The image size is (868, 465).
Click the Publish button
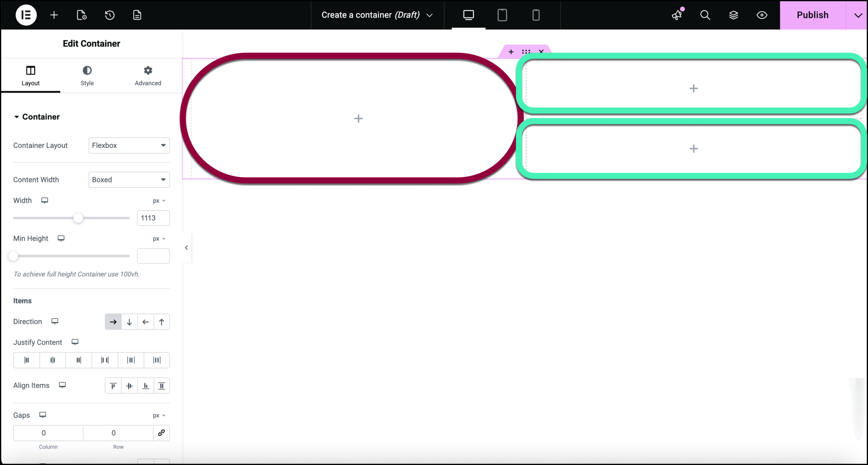coord(812,15)
